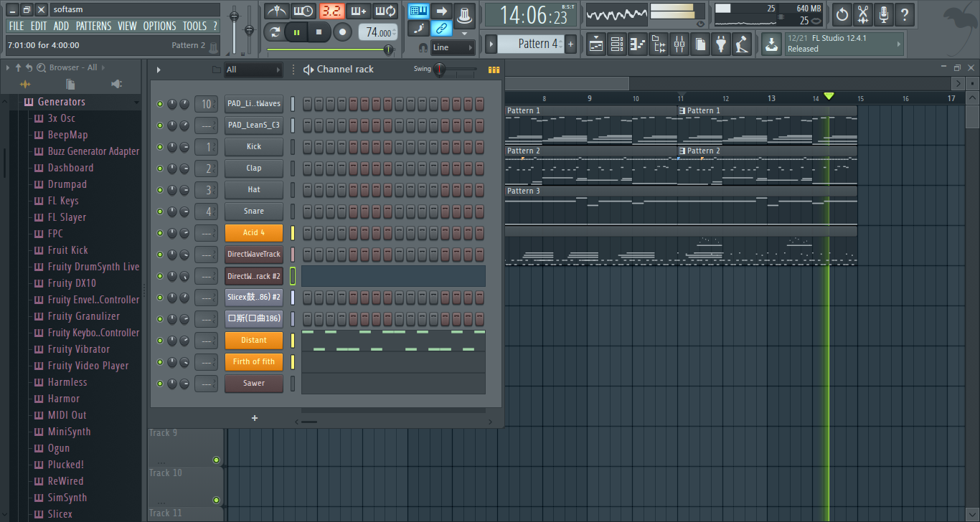The image size is (980, 522).
Task: Toggle the Acid 4 channel select indicator
Action: tap(293, 232)
